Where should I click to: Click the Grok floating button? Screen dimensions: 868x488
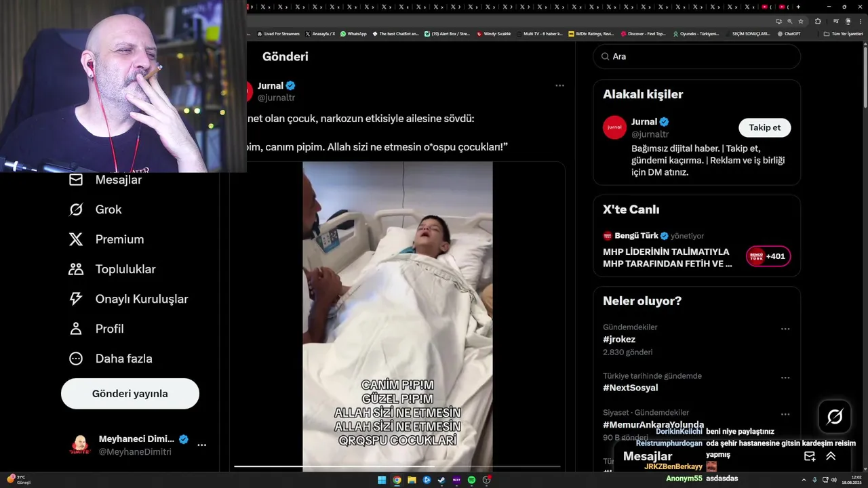tap(835, 417)
